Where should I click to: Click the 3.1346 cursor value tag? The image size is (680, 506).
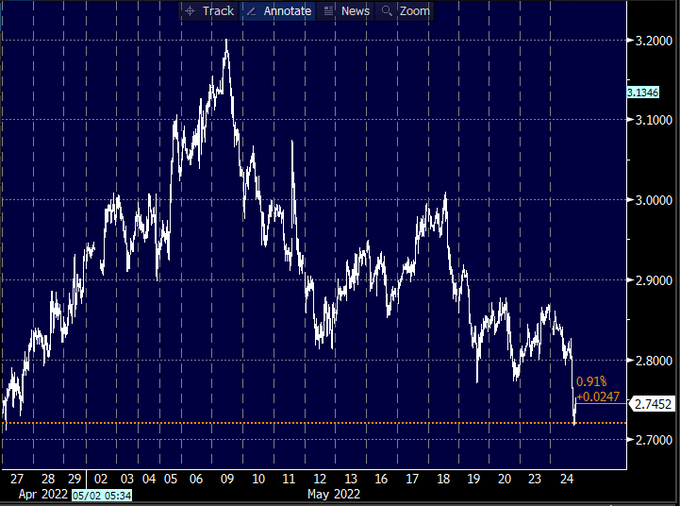click(643, 92)
